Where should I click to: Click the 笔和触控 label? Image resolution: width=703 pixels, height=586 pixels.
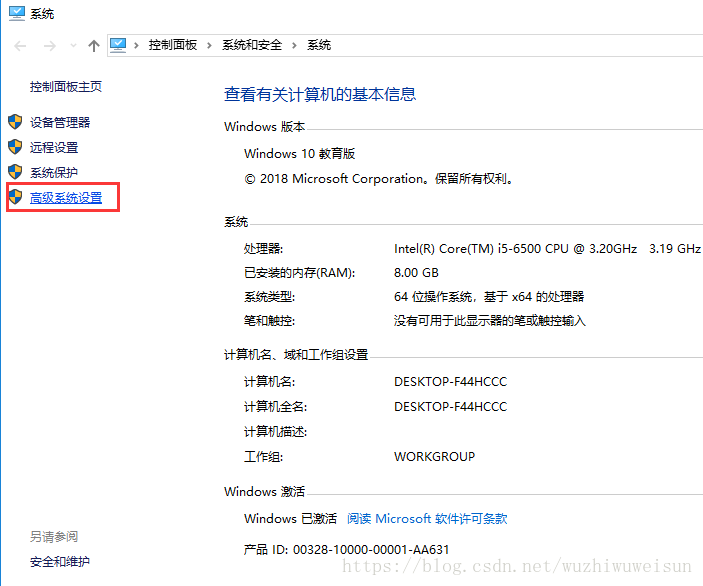coord(269,321)
